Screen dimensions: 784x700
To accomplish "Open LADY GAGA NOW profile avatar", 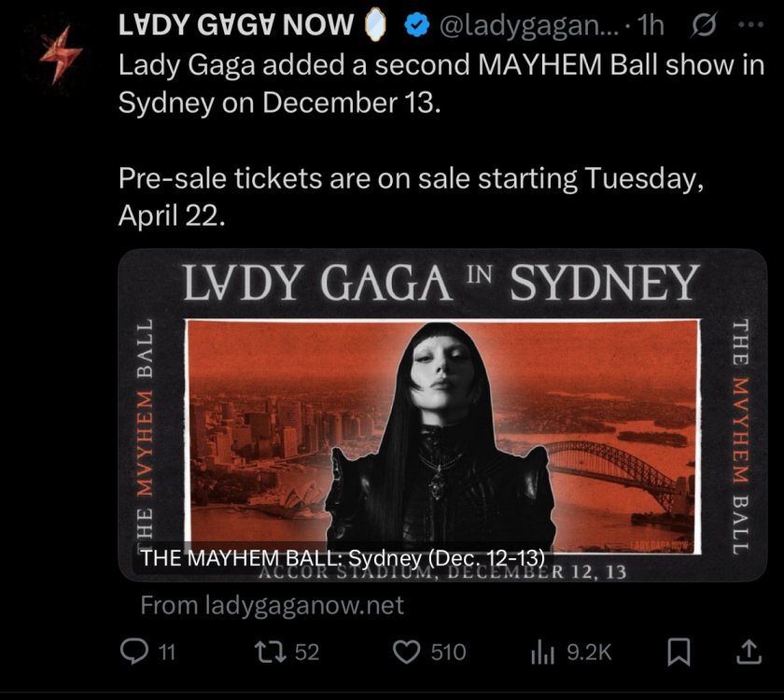I will tap(61, 54).
